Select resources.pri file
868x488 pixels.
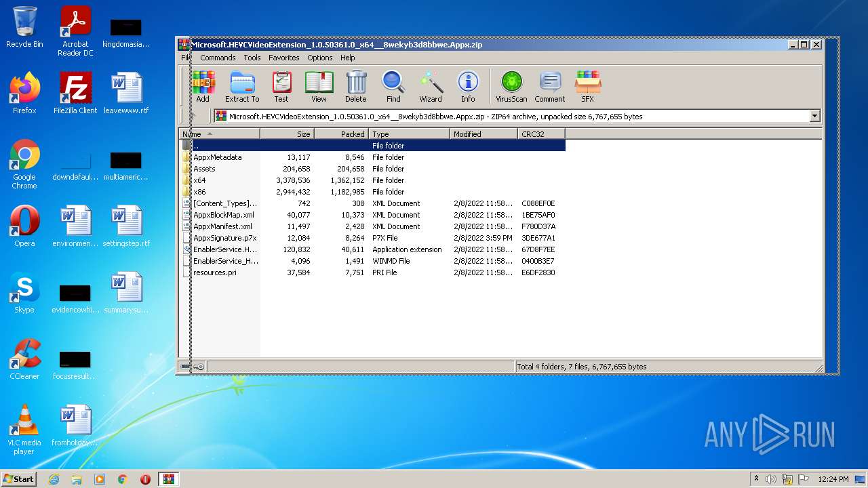(x=214, y=272)
